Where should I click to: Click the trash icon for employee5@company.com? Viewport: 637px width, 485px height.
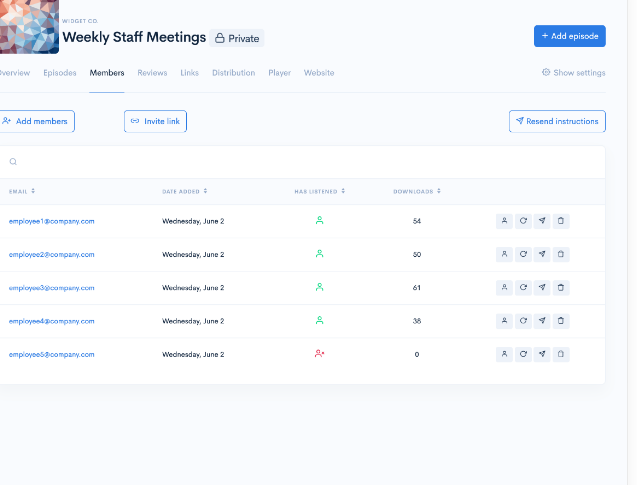click(x=561, y=354)
